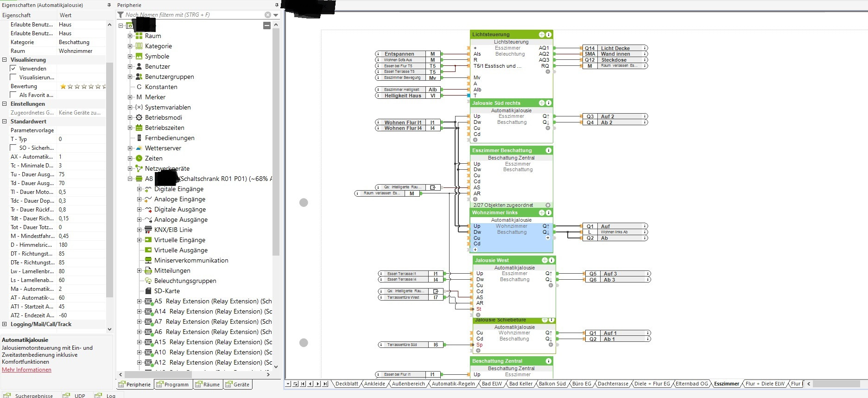
Task: Enable the Als Favorit checkbox
Action: (x=13, y=95)
